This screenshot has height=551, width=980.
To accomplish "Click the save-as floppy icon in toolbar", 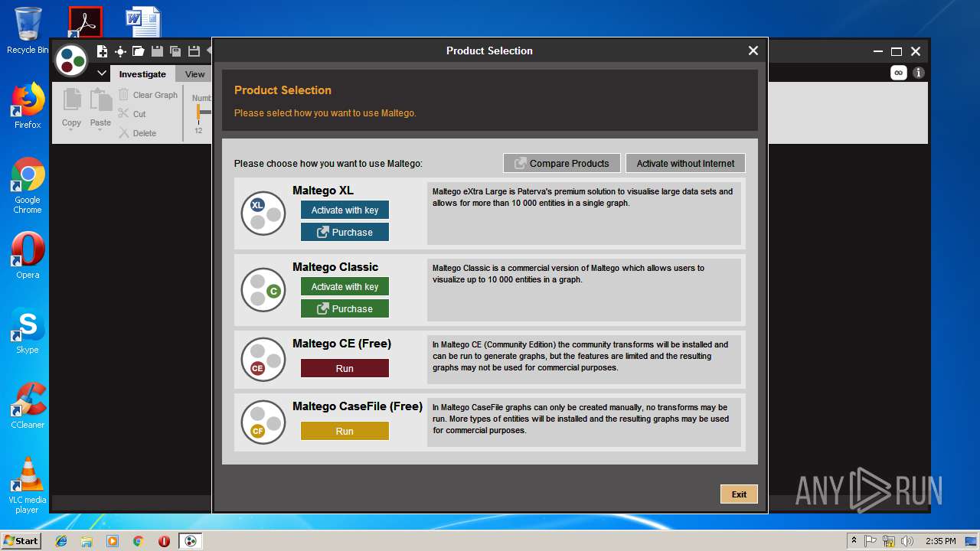I will tap(194, 51).
